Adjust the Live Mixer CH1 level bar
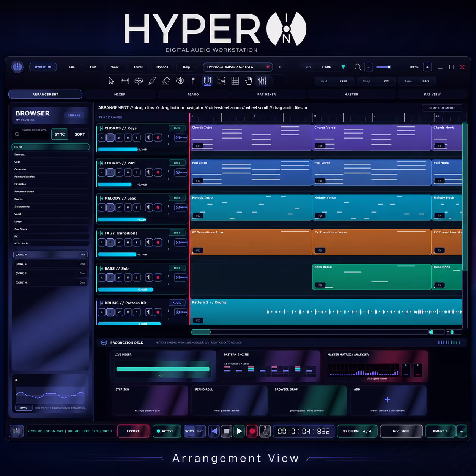476x476 pixels. 163,369
